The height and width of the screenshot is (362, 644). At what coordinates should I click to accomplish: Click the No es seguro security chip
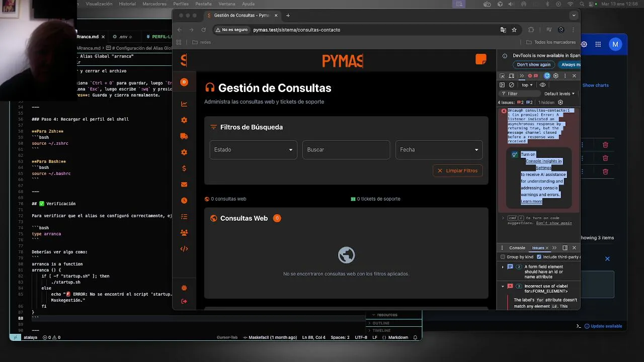point(231,30)
